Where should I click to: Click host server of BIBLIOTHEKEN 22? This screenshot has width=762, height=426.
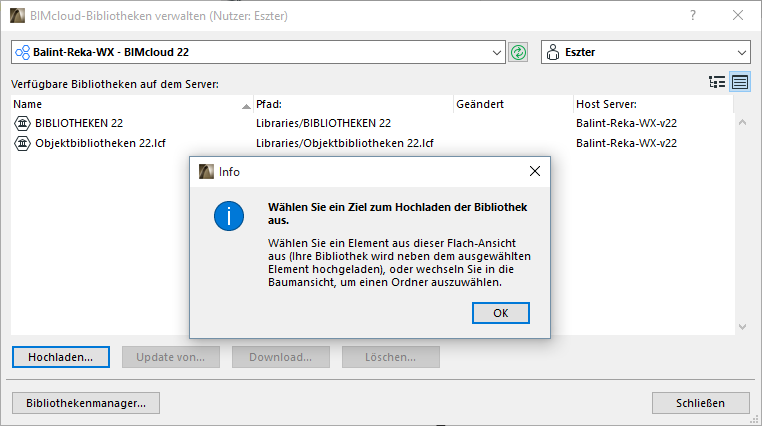click(626, 123)
